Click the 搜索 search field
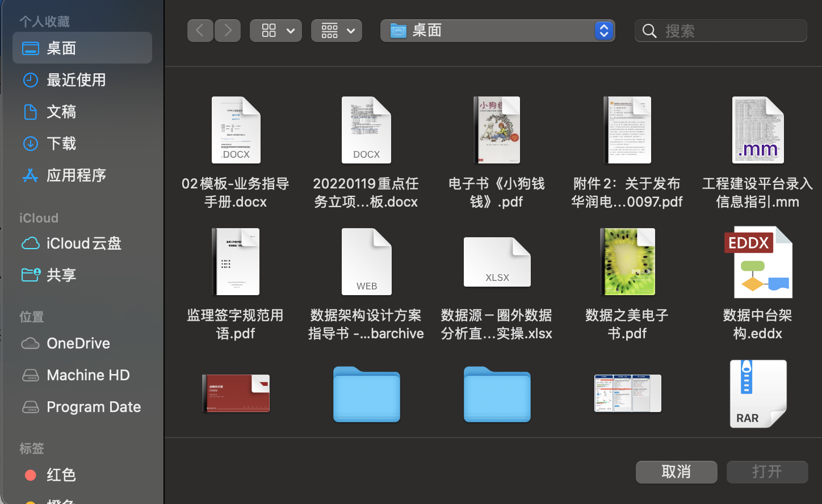The height and width of the screenshot is (504, 822). [721, 31]
